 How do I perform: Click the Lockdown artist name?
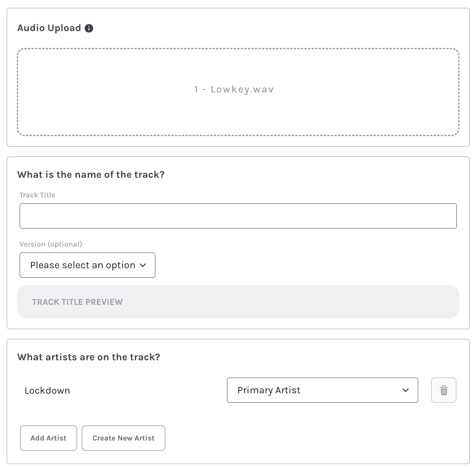pos(47,391)
